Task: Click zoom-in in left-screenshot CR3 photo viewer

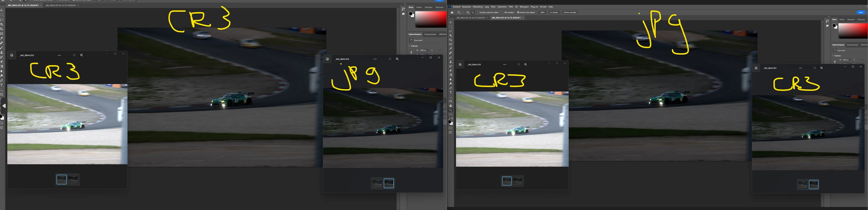Action: [x=82, y=55]
